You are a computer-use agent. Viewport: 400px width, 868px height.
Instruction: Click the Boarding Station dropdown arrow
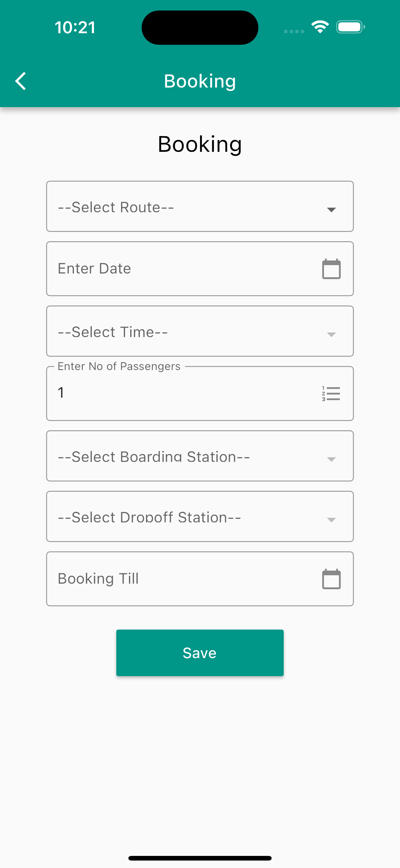[331, 459]
